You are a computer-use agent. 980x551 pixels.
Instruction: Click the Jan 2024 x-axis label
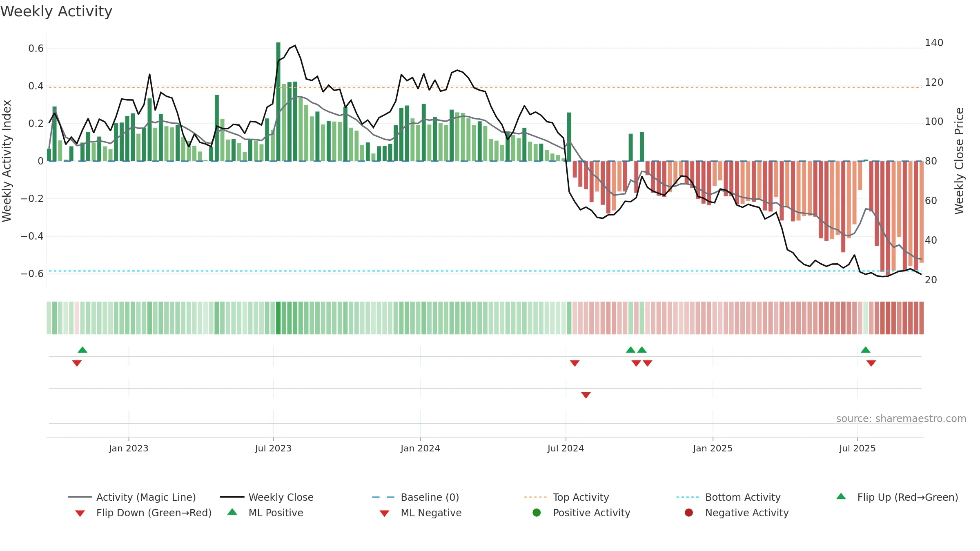tap(420, 449)
